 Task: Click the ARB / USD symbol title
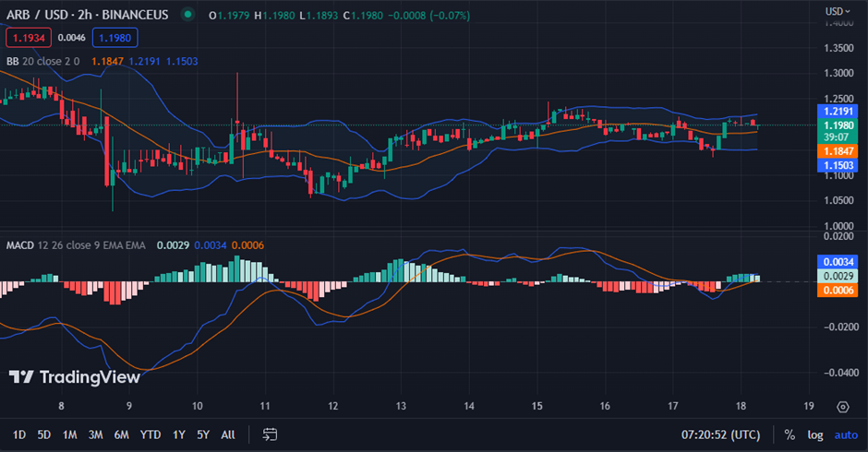click(x=42, y=15)
